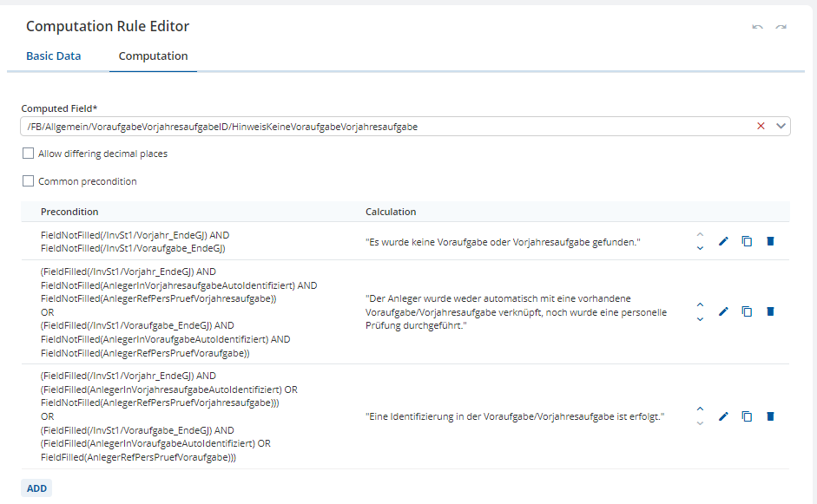The height and width of the screenshot is (504, 817).
Task: Move the 'Eine Identifizierung' rule up
Action: pyautogui.click(x=700, y=409)
